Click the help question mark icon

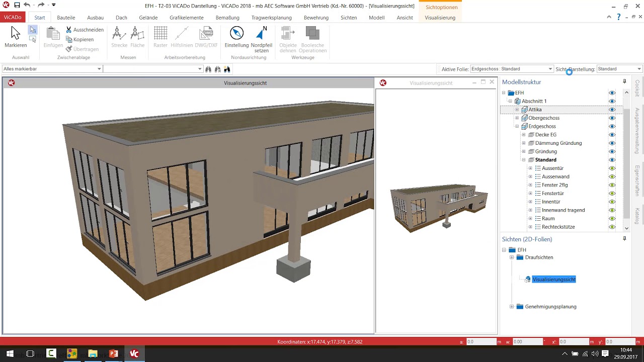coord(619,18)
